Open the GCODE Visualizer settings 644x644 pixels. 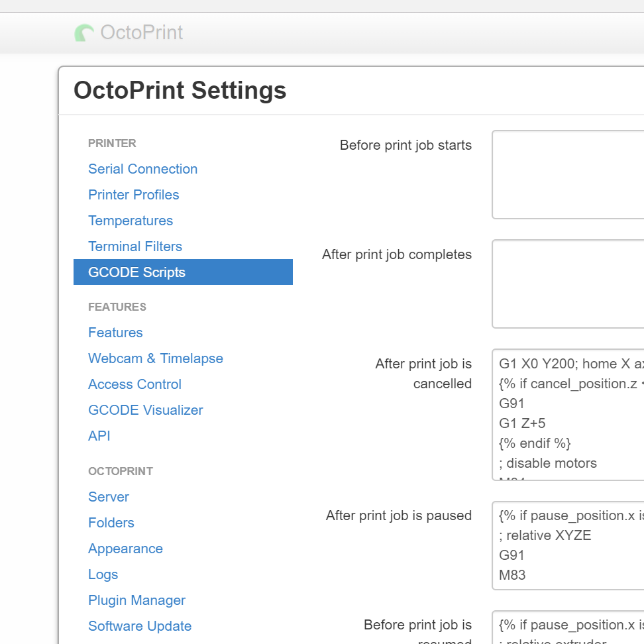145,410
